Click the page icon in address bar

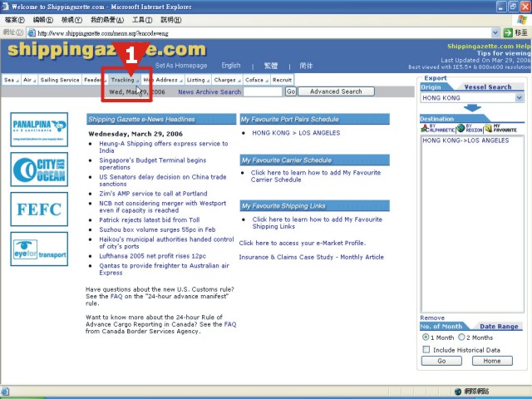[x=32, y=33]
